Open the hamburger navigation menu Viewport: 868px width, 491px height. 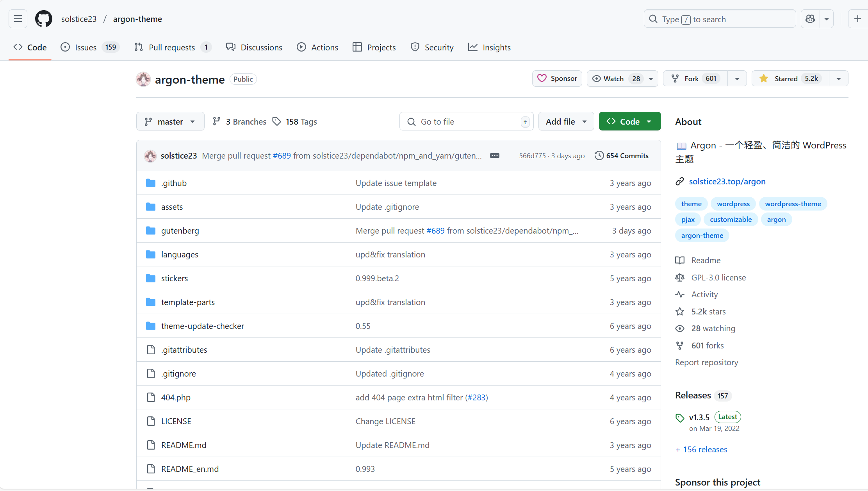(18, 19)
